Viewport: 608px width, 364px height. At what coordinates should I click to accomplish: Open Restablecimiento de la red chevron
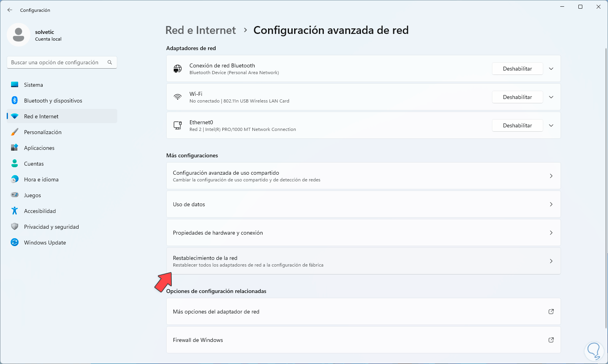coord(551,261)
